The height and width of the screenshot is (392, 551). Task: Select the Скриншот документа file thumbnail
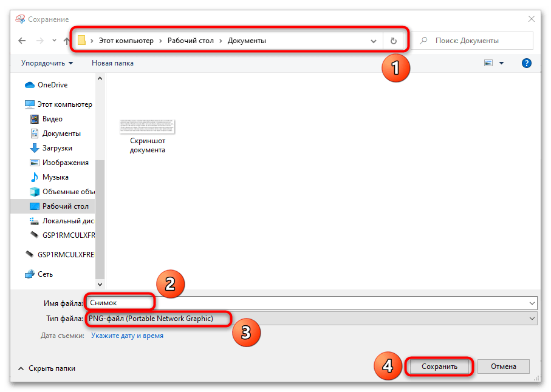coord(148,135)
